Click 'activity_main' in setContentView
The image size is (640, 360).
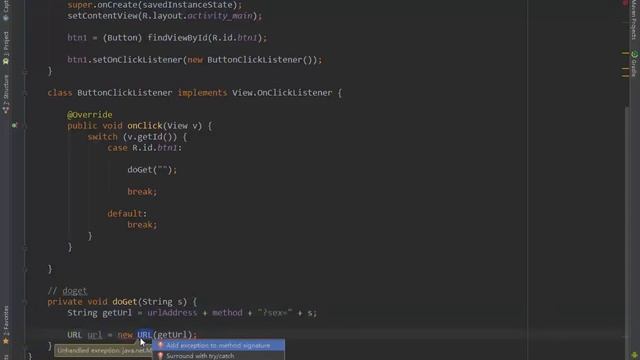(x=220, y=16)
